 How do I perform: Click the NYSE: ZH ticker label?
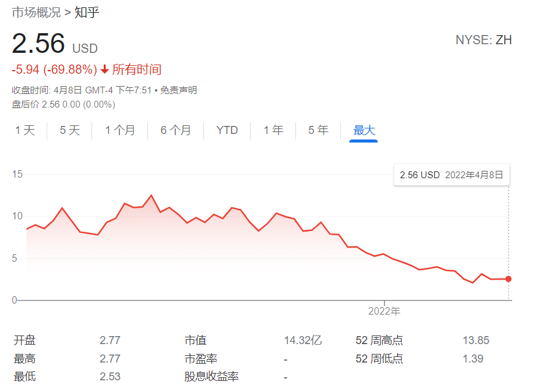click(483, 41)
